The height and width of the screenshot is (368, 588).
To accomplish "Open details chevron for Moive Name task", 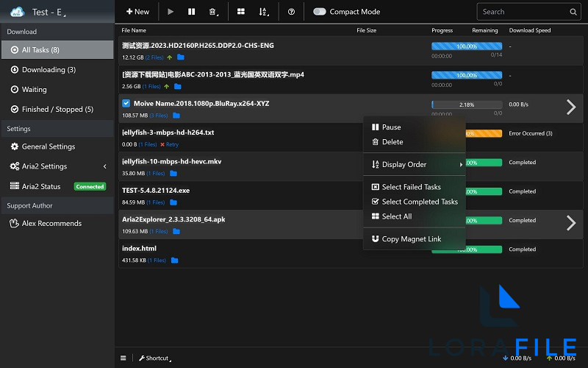I will click(x=571, y=107).
